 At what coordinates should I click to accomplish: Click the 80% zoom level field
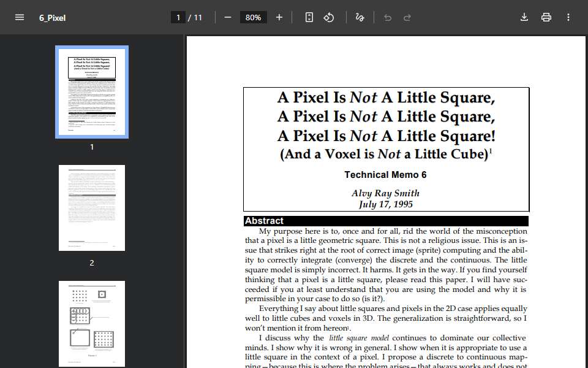click(253, 18)
